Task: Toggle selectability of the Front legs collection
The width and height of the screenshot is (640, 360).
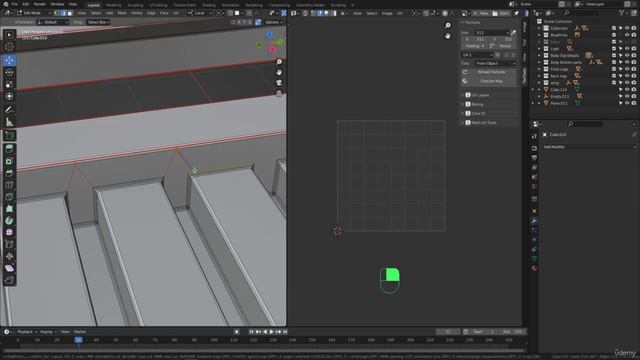Action: pyautogui.click(x=620, y=69)
